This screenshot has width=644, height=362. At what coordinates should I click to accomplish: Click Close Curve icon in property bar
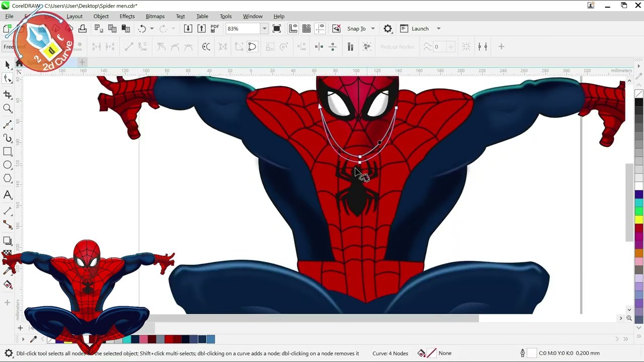(252, 47)
